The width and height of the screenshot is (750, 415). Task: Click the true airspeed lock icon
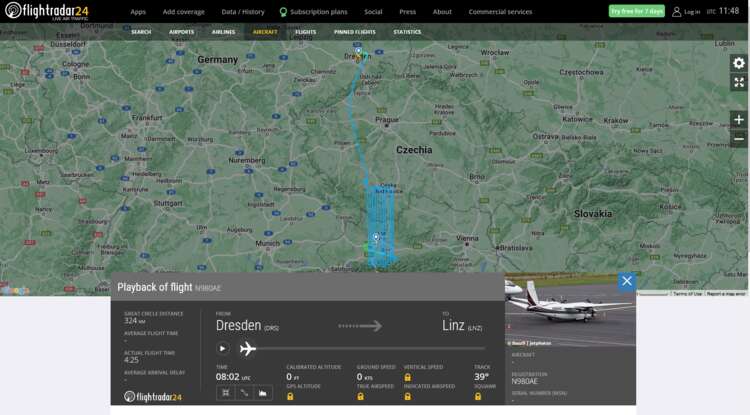click(x=360, y=396)
